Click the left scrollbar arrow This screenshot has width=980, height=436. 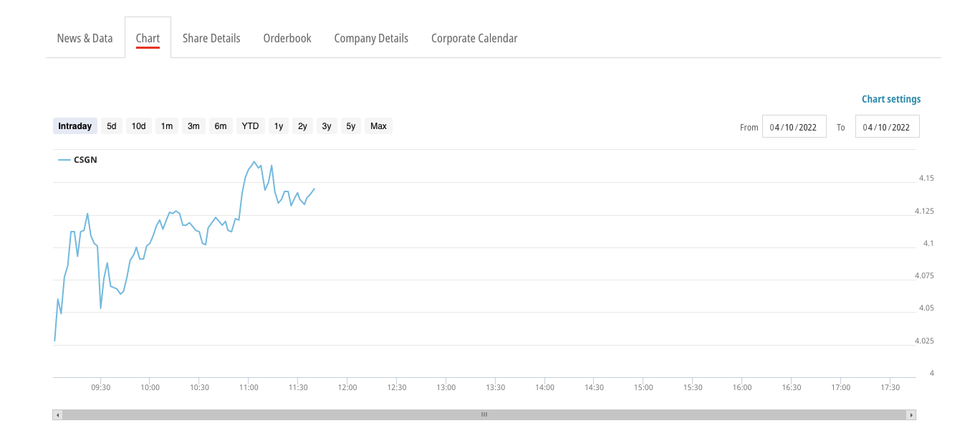point(58,414)
